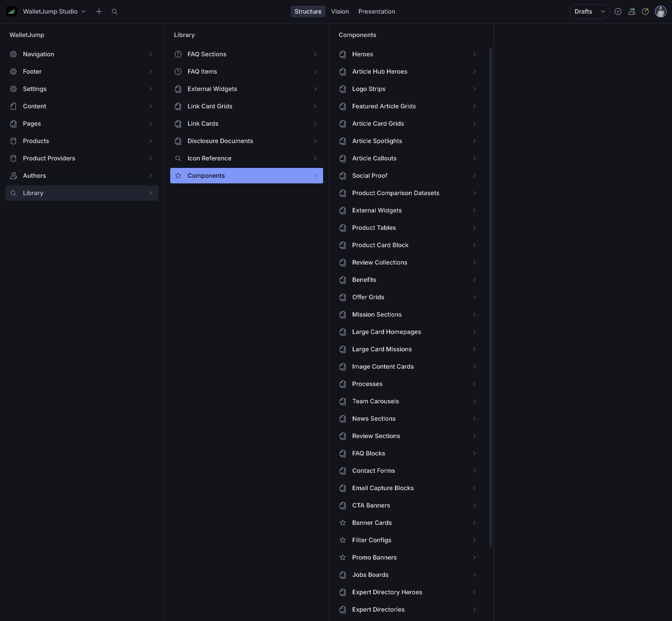
Task: Open News Sections
Action: click(408, 418)
